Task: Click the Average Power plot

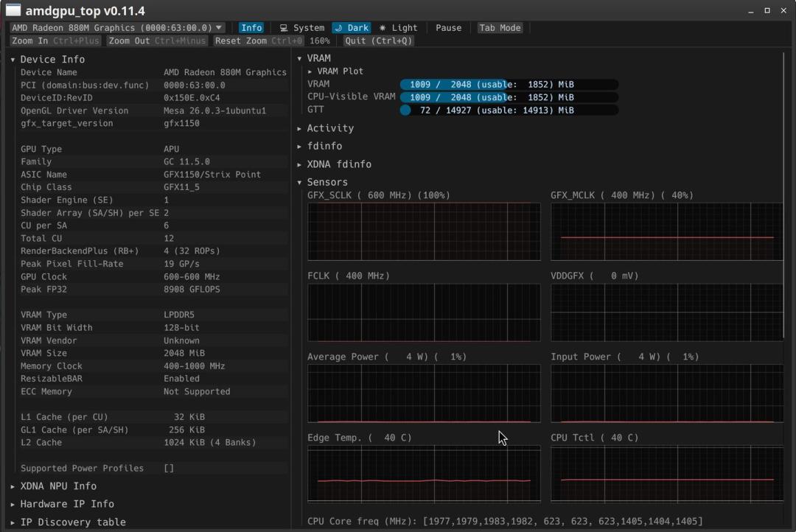Action: point(424,393)
